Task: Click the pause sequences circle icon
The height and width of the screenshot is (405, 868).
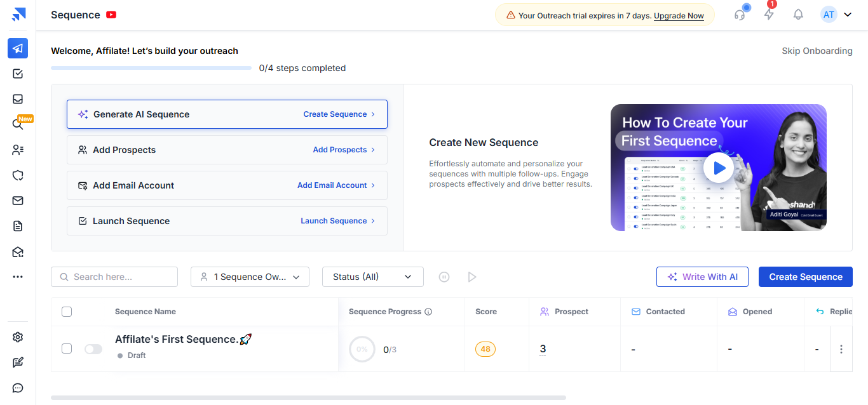Action: (444, 277)
